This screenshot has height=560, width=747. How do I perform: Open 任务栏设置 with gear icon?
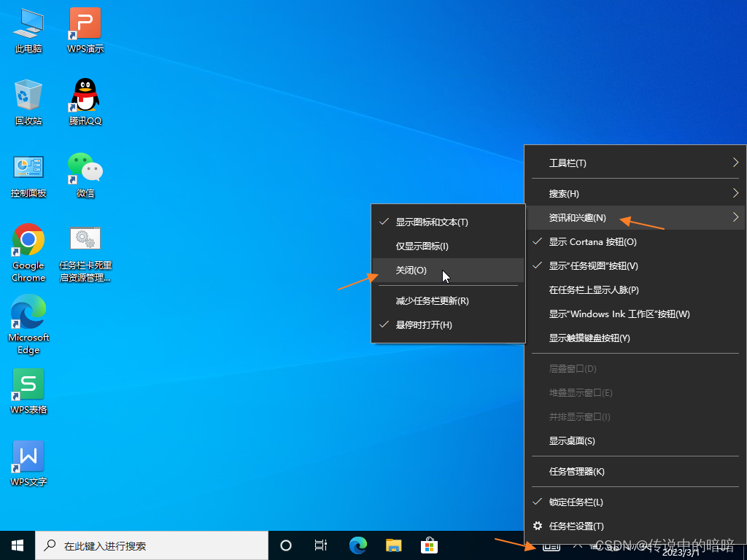576,526
